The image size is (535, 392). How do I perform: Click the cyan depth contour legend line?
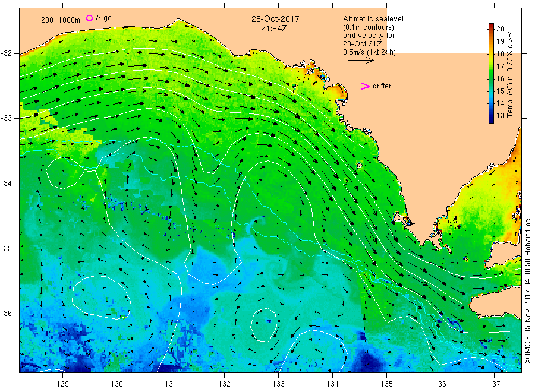point(49,26)
